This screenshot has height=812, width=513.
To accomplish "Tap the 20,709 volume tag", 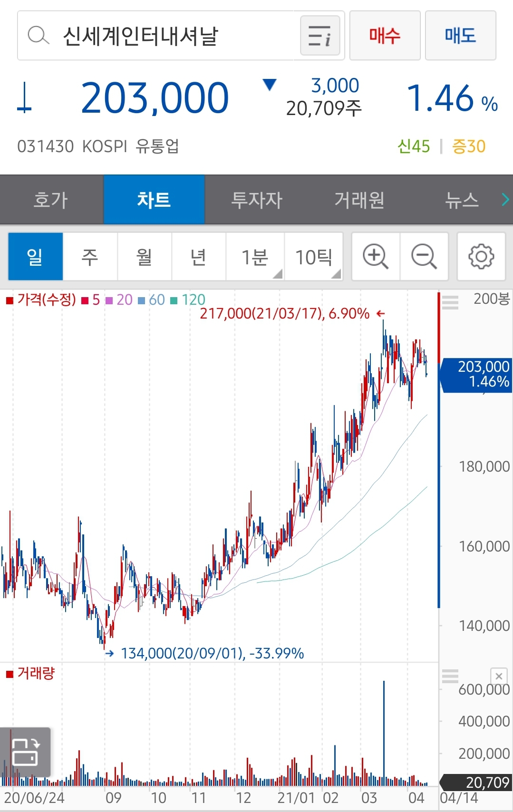I will [476, 783].
